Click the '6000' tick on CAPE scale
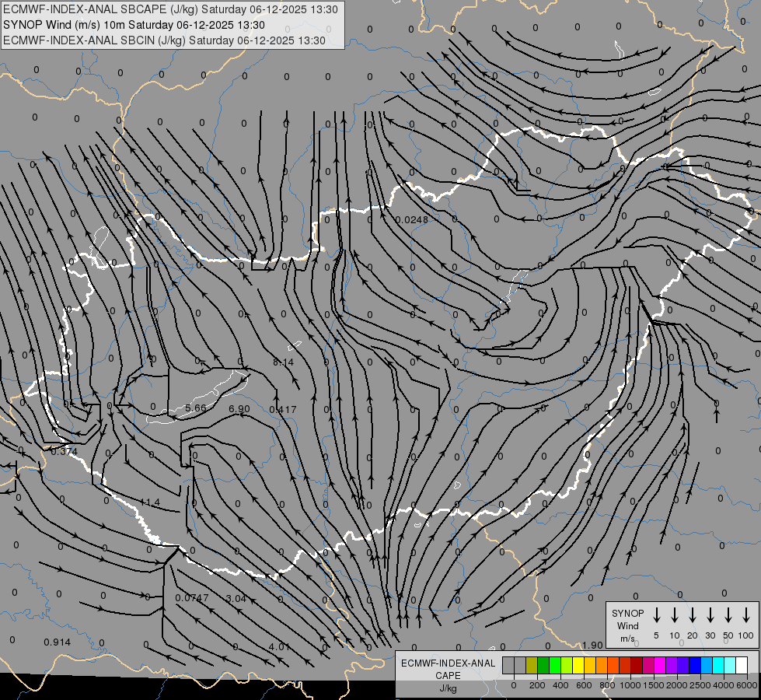The image size is (761, 700). 747,685
